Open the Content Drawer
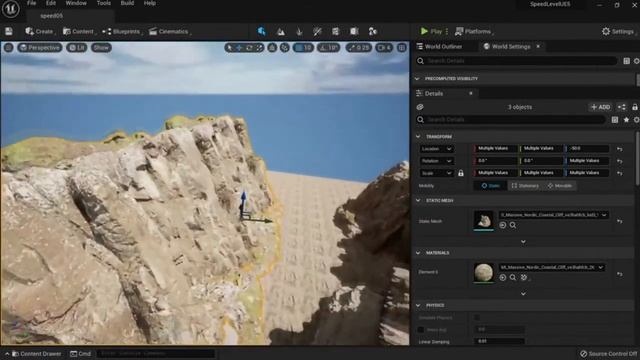 37,354
